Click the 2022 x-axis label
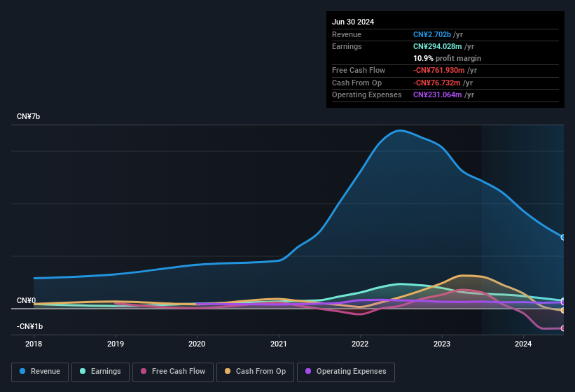Viewport: 575px width, 392px height. (x=360, y=344)
